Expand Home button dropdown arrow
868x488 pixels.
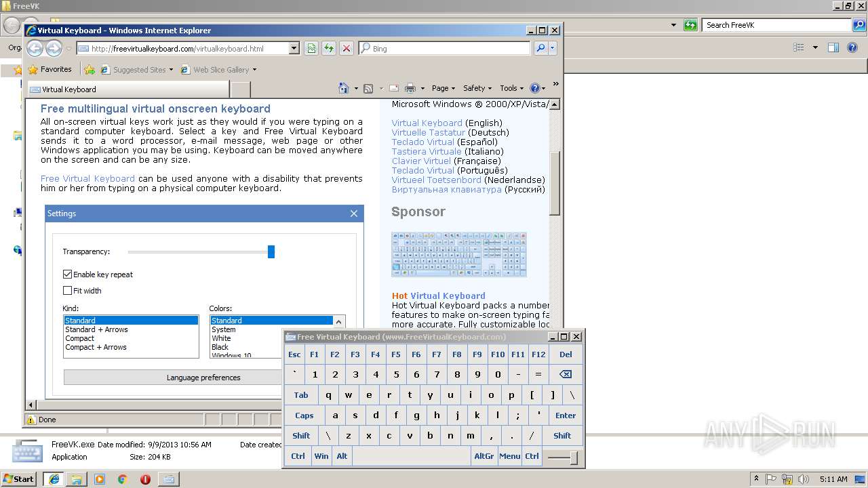tap(356, 88)
